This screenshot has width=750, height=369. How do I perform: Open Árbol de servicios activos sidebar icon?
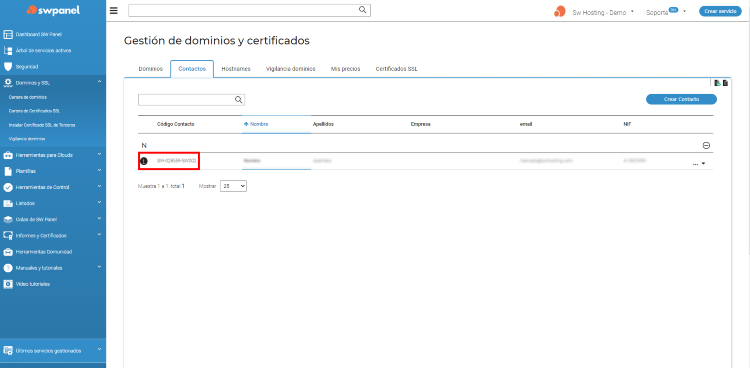[x=7, y=51]
